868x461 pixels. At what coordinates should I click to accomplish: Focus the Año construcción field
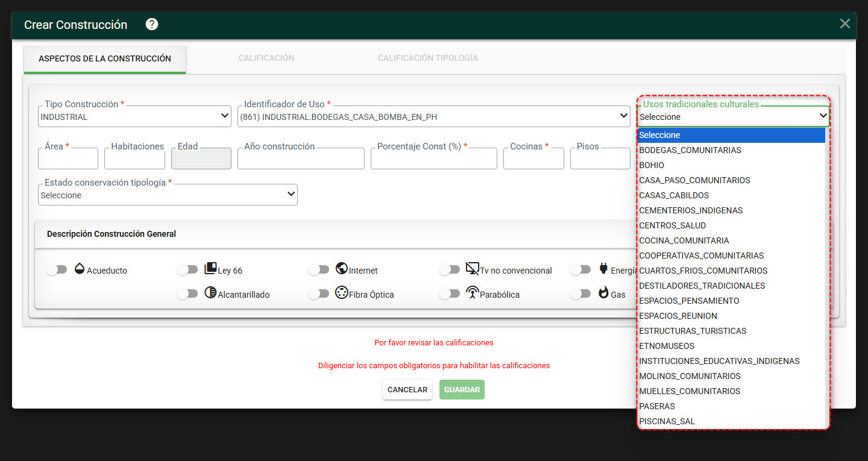[301, 158]
